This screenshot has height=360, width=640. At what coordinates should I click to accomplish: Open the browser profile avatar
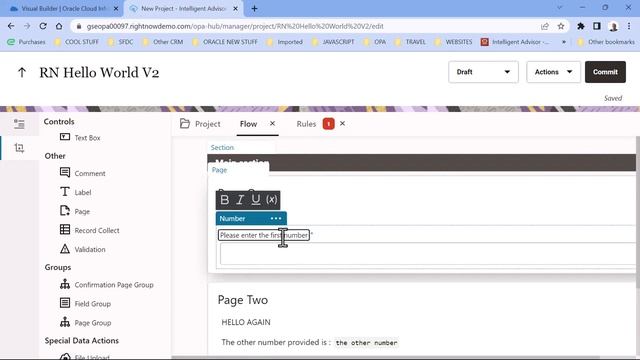613,27
